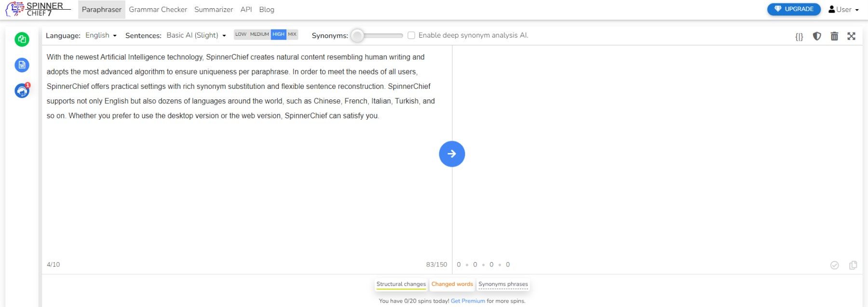Open the Blog menu item

click(x=267, y=10)
